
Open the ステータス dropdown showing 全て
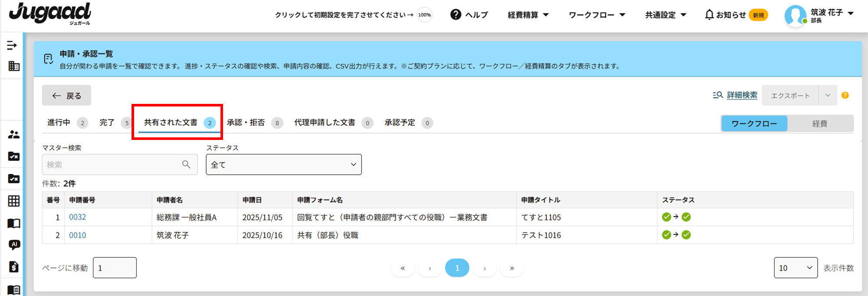tap(283, 165)
